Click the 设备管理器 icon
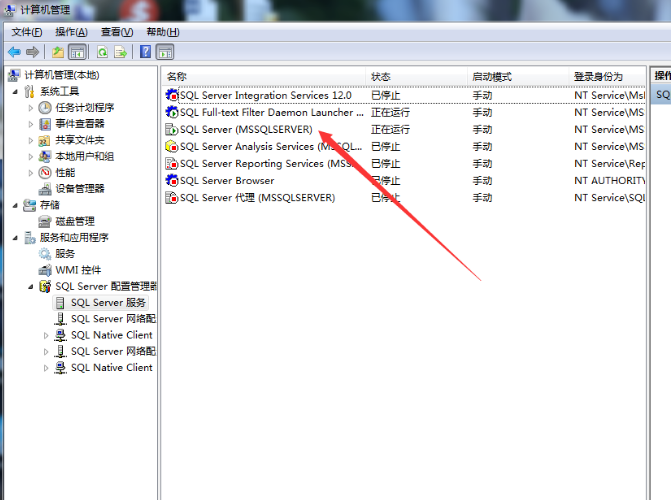 (45, 189)
